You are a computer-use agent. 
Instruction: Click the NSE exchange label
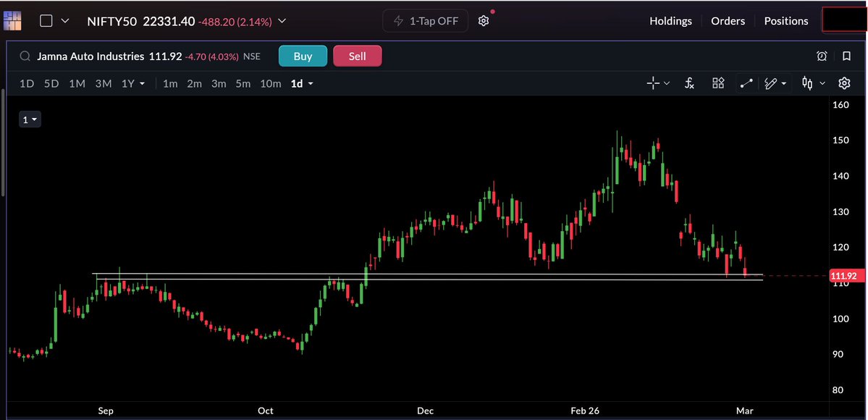click(x=251, y=56)
